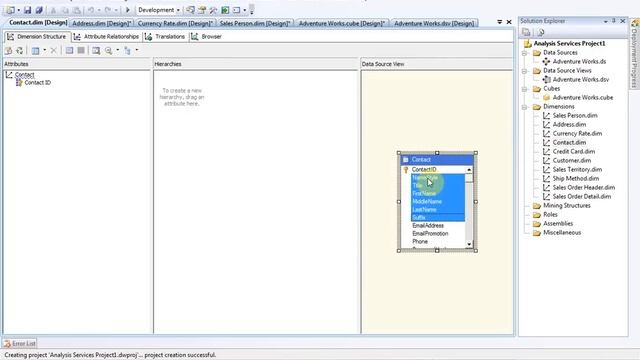Click Contact table scroll-down arrow
The width and height of the screenshot is (640, 360).
pos(469,244)
